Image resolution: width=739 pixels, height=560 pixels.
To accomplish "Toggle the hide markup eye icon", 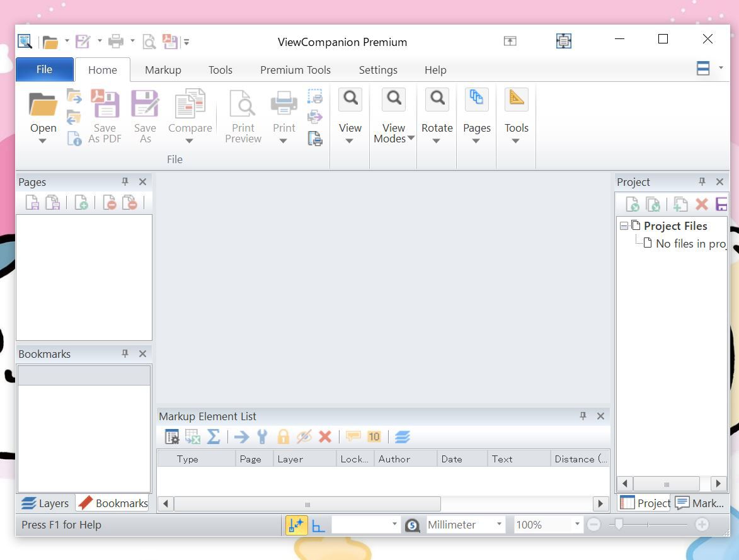I will click(304, 437).
